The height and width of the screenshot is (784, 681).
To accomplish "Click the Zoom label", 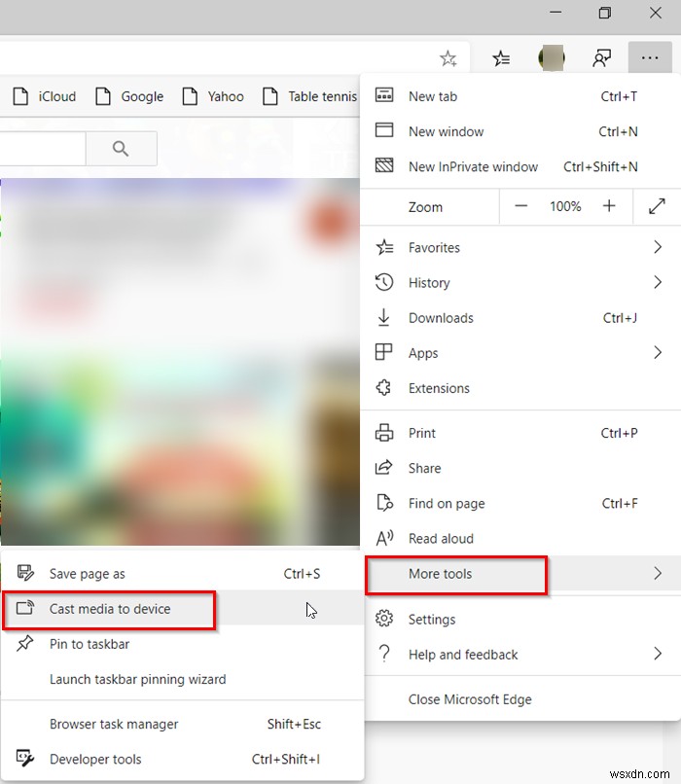I will [425, 207].
